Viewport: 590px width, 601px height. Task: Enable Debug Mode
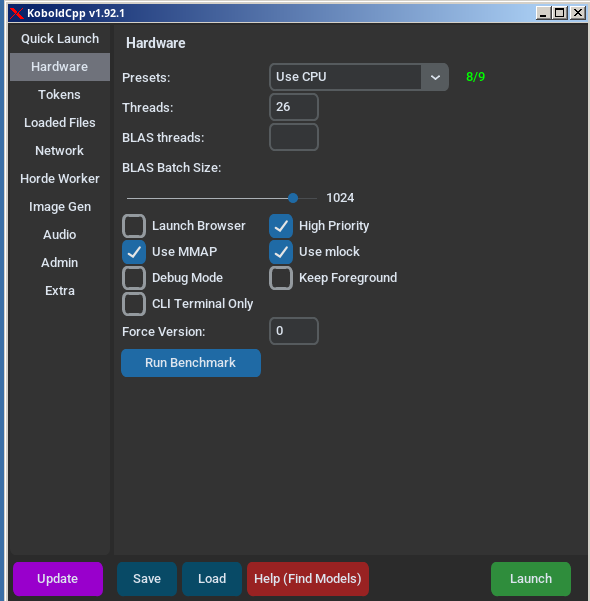[134, 278]
